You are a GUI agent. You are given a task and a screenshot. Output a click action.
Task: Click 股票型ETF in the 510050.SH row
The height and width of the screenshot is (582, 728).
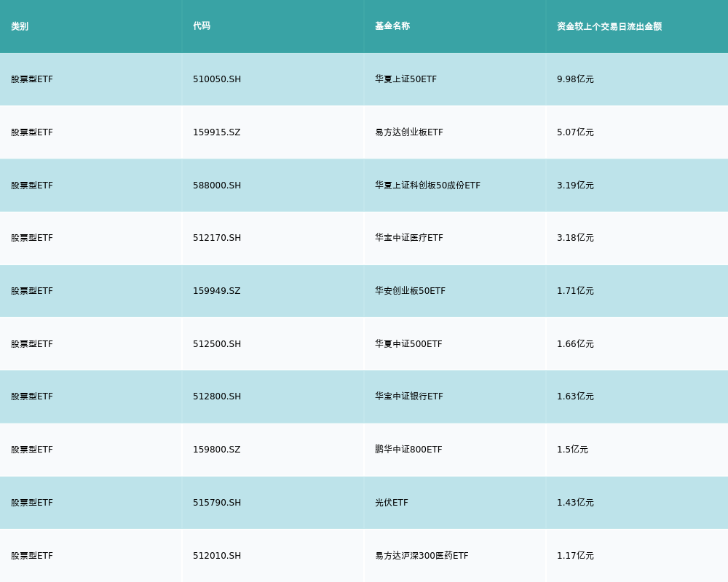click(32, 79)
